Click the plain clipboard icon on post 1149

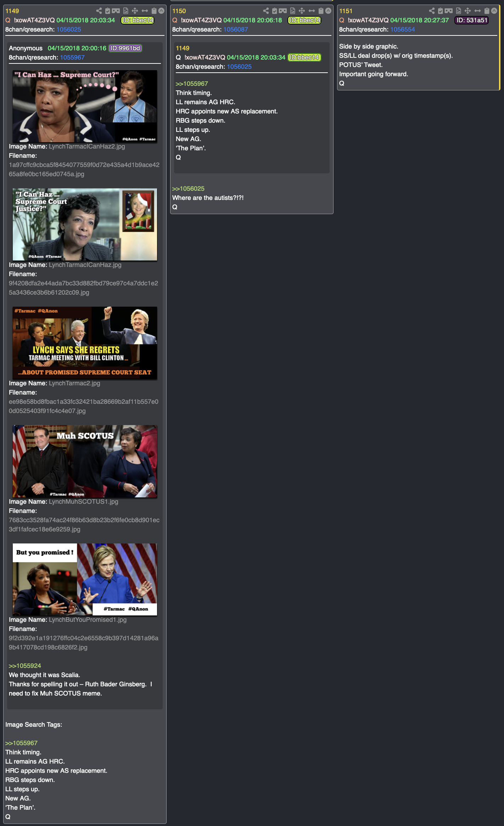[154, 11]
